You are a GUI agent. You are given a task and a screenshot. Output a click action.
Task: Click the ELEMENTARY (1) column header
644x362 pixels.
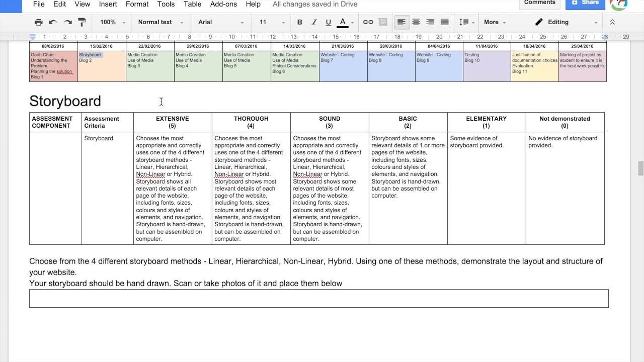coord(487,122)
